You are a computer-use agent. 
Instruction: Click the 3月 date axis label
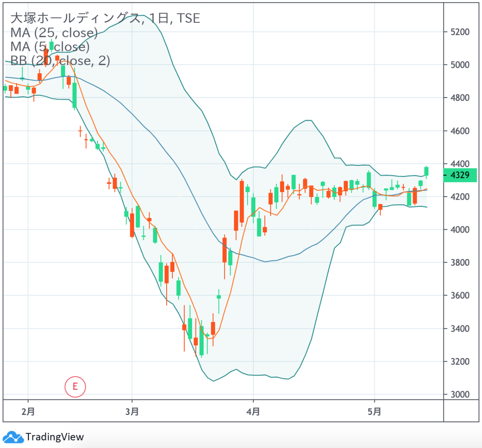[132, 411]
